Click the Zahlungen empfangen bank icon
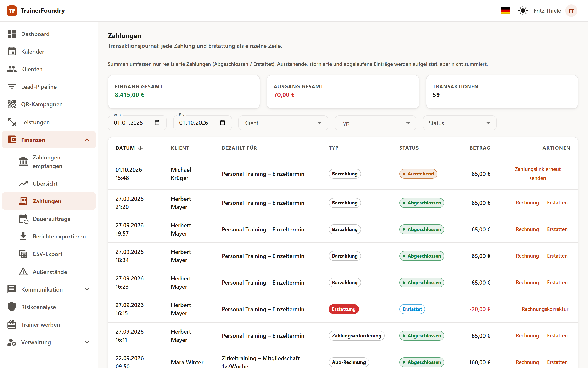Screen dimensions: 588x368 pos(23,161)
